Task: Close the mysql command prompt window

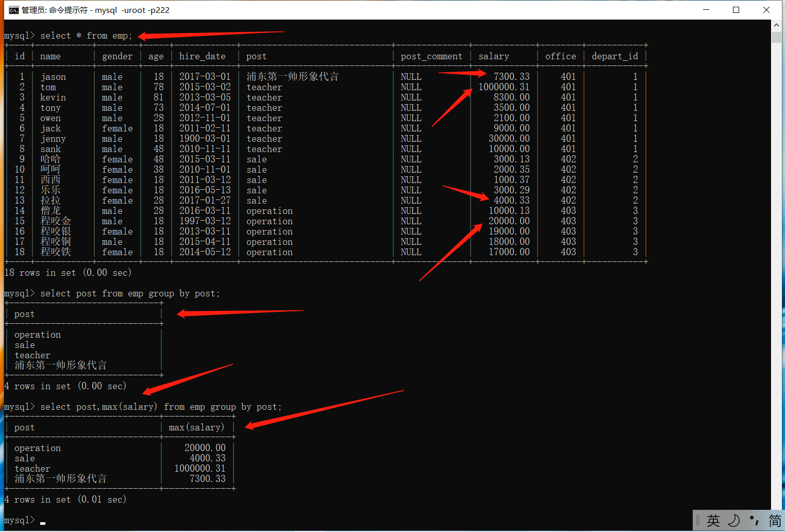Action: 766,10
